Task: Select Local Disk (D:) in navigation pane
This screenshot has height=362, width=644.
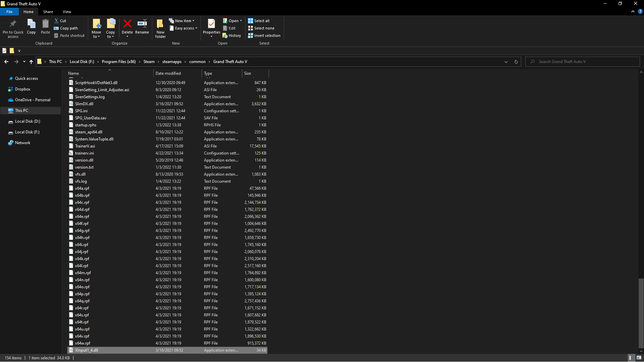Action: point(28,121)
